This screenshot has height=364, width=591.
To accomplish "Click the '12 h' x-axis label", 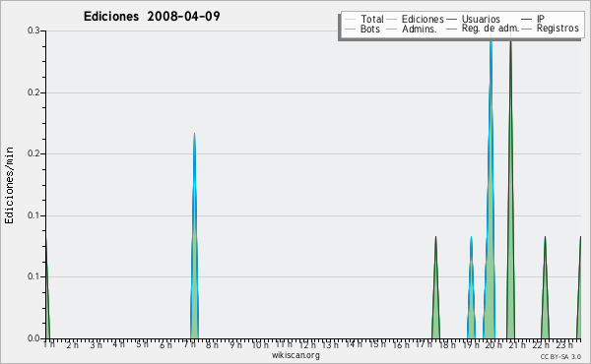I will pyautogui.click(x=307, y=344).
